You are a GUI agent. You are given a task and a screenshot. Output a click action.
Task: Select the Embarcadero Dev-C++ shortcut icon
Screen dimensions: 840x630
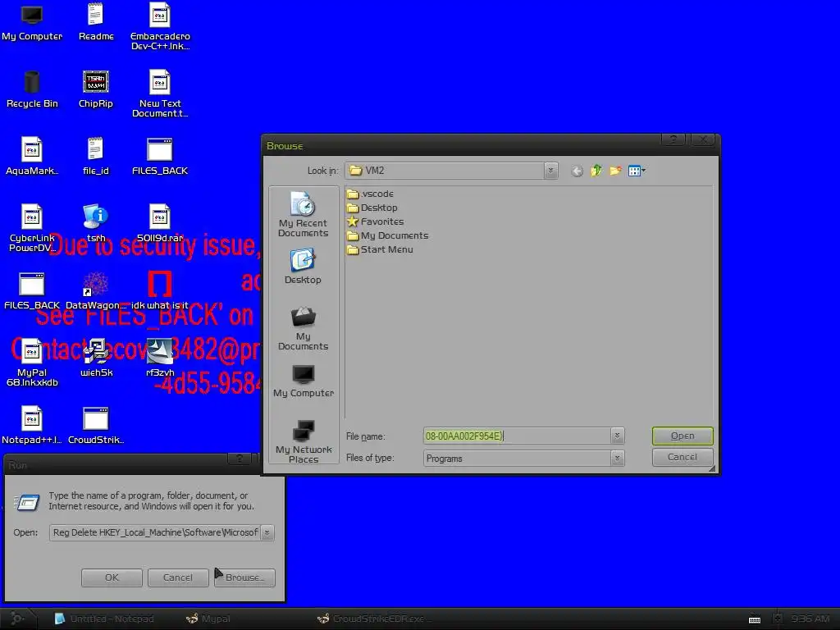160,27
